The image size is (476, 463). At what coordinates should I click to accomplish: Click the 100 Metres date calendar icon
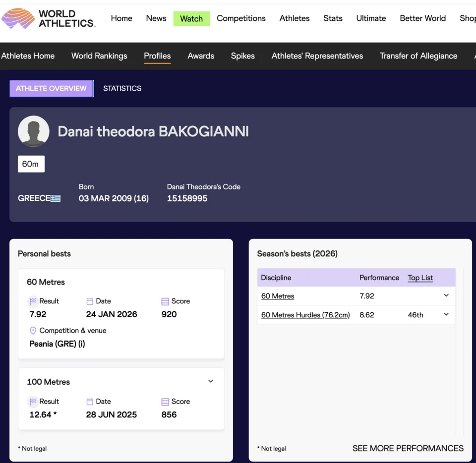[90, 402]
